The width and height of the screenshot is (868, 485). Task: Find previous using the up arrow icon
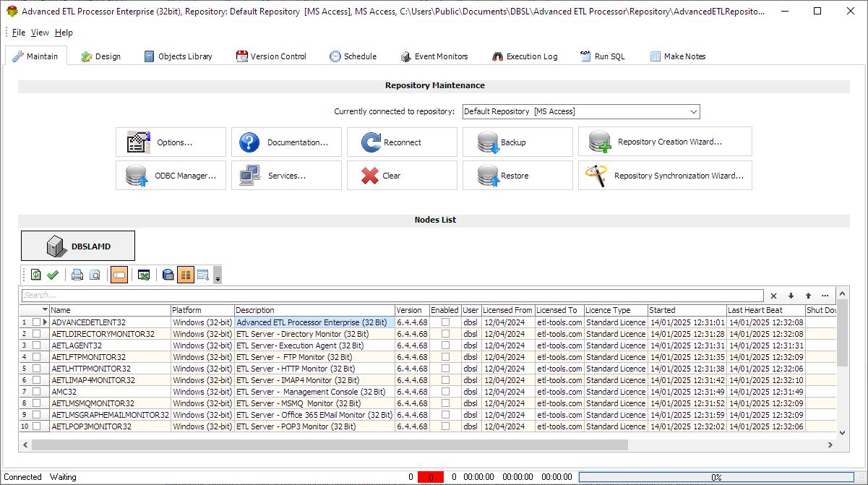808,296
